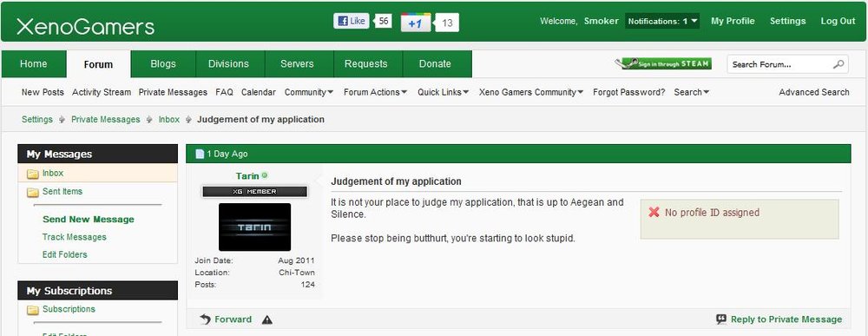Viewport: 868px width, 336px height.
Task: Click the Forward link
Action: point(233,320)
